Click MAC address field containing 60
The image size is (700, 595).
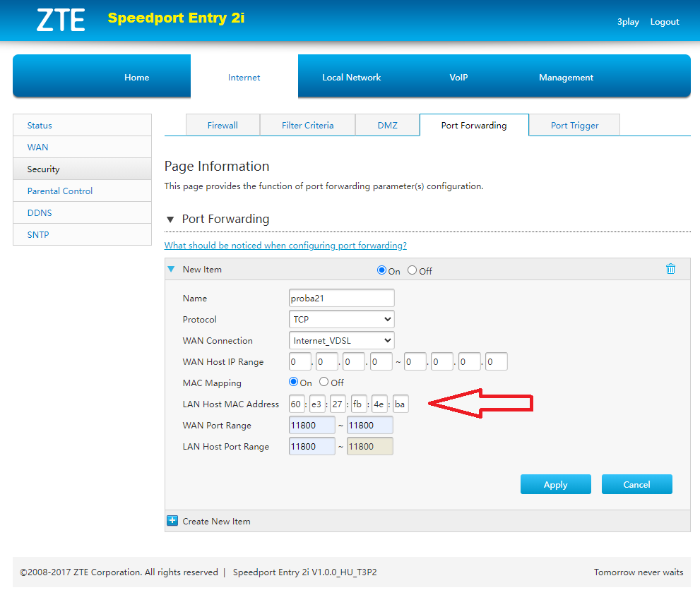(297, 404)
